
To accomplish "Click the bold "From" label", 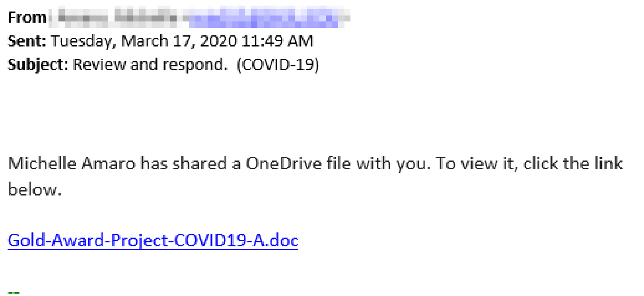I will click(27, 17).
